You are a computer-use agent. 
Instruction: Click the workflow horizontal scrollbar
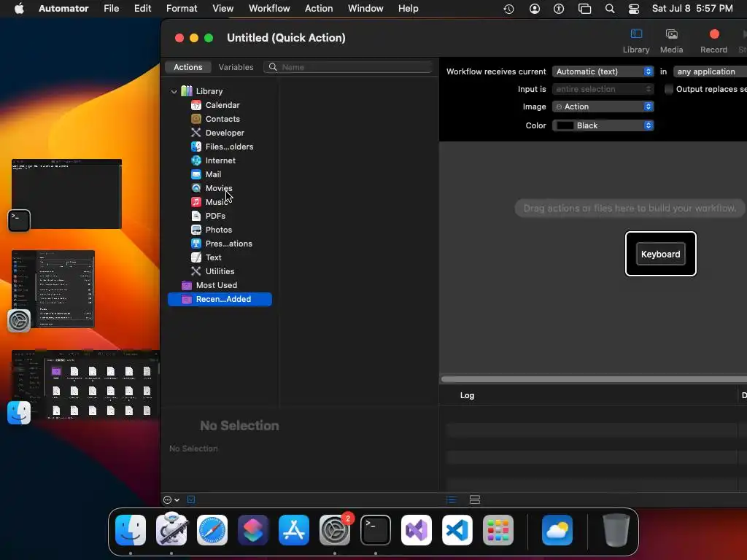click(594, 379)
